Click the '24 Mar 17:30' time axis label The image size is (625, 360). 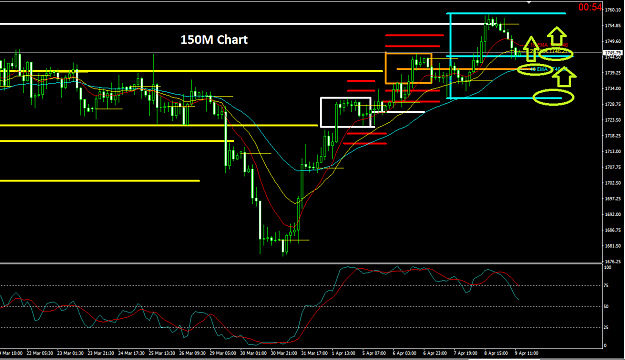point(132,353)
